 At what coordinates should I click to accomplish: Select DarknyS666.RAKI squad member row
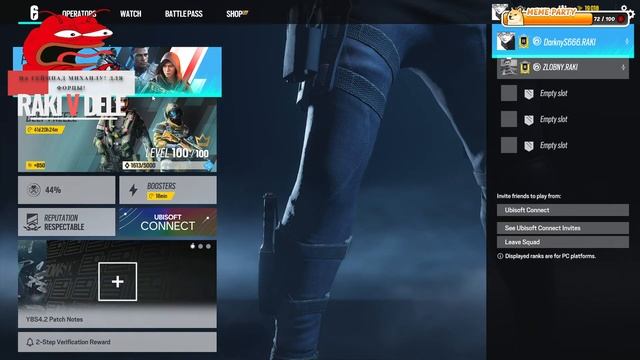click(563, 42)
